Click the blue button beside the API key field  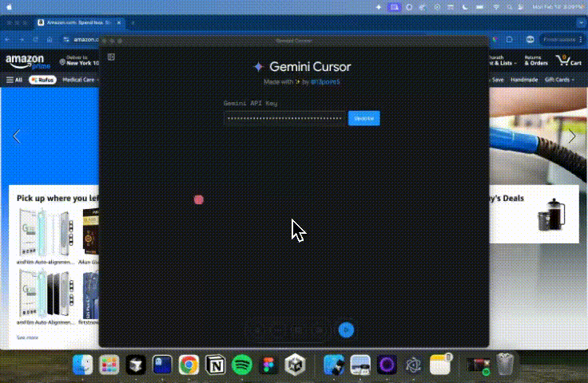(x=364, y=118)
